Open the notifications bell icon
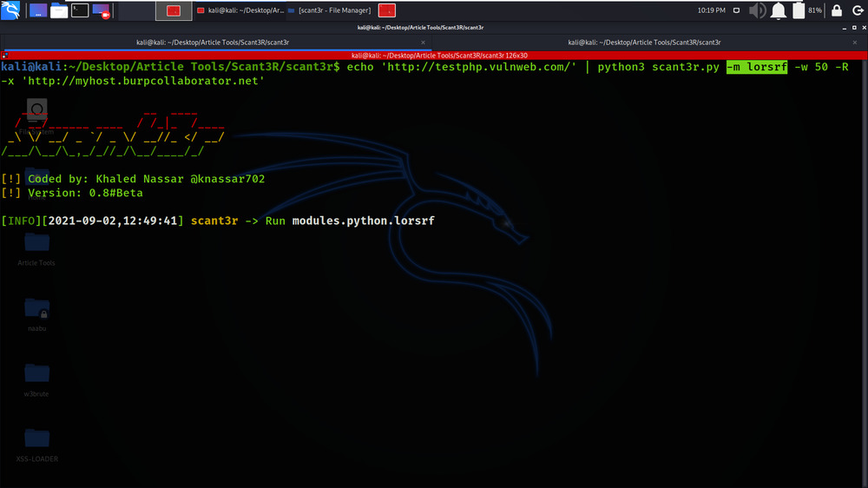 point(779,10)
